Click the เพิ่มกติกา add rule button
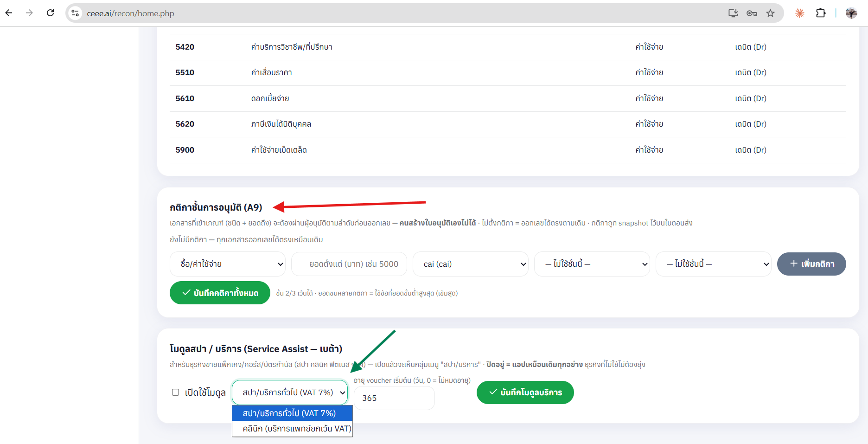The width and height of the screenshot is (868, 444). (811, 264)
